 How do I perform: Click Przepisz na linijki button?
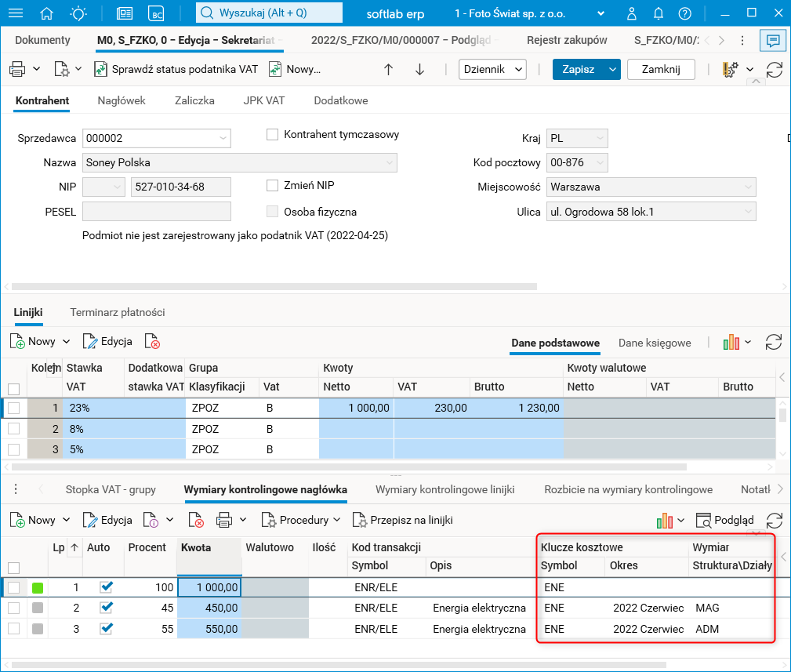[x=403, y=520]
